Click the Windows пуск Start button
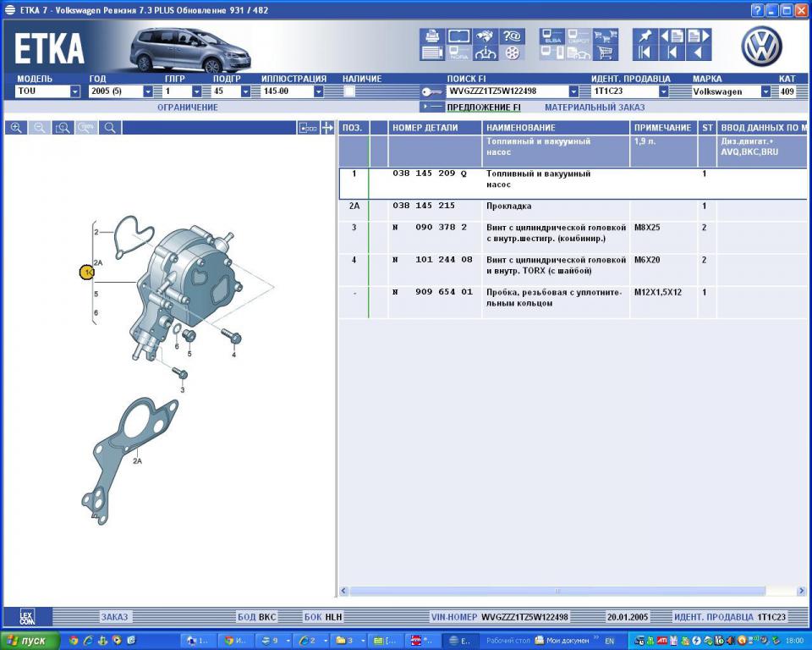 (30, 641)
